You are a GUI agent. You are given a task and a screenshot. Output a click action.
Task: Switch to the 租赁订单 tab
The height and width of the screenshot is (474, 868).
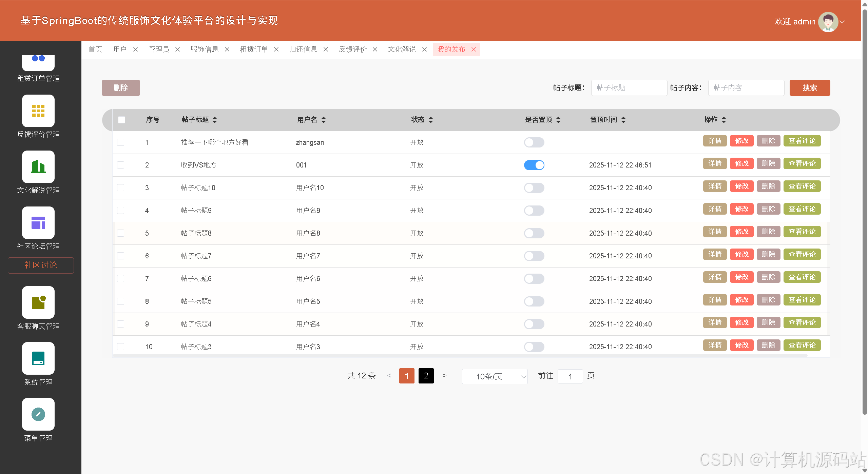pos(254,50)
